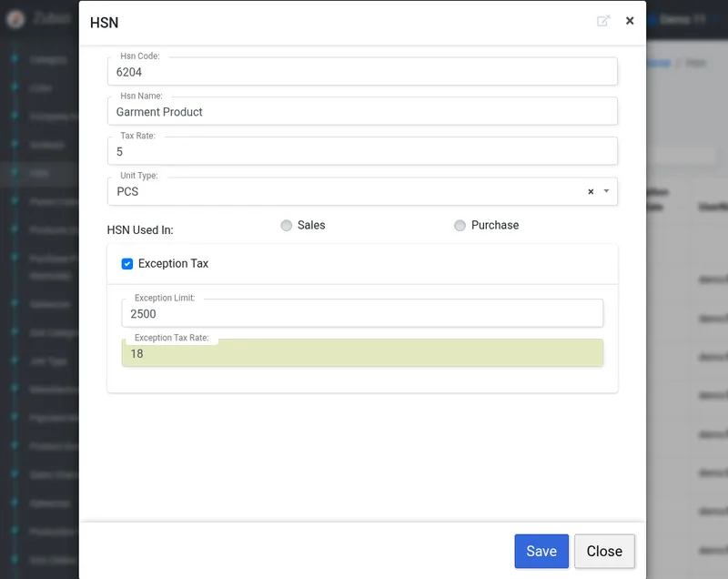Save the HSN record
The height and width of the screenshot is (579, 728).
pyautogui.click(x=541, y=551)
